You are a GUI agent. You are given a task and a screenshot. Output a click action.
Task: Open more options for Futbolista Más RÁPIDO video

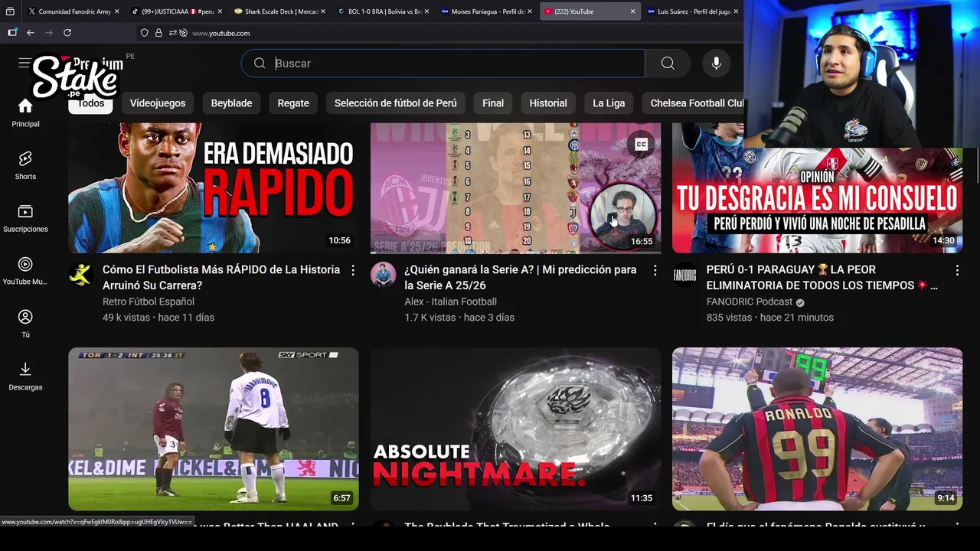point(353,270)
